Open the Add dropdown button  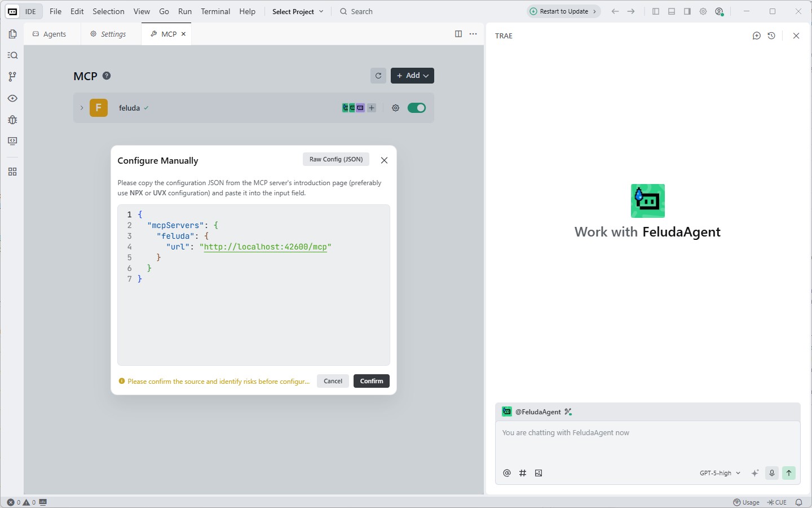click(x=412, y=76)
